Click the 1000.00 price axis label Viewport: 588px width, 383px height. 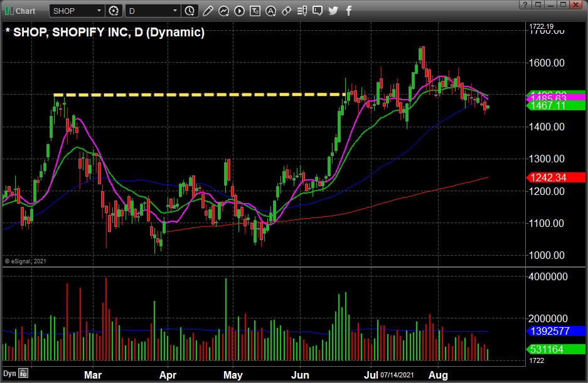point(547,256)
